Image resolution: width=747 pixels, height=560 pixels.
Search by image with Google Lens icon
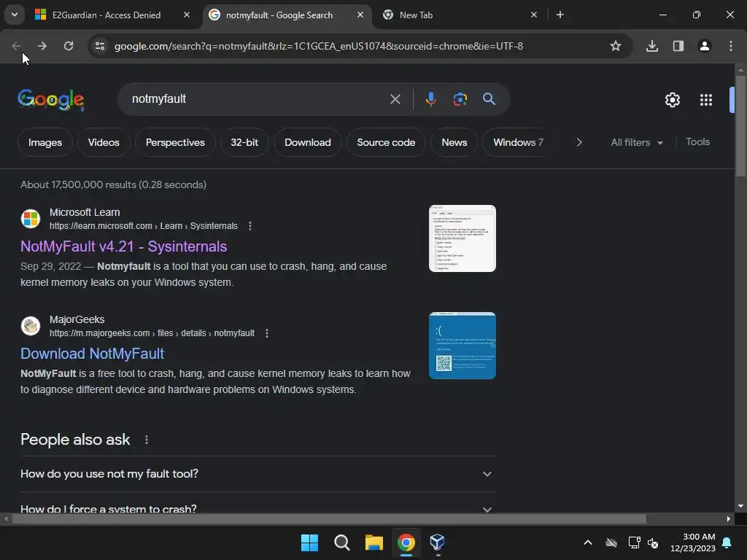(460, 99)
